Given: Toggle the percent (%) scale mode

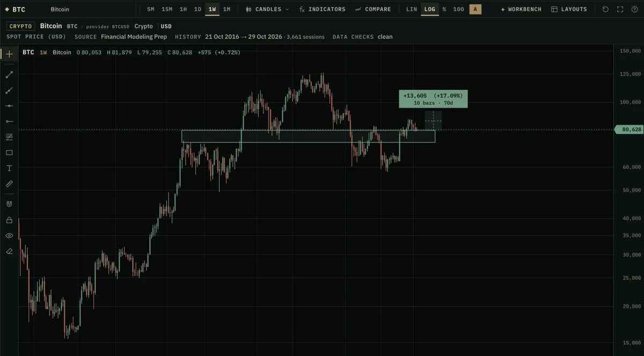Looking at the screenshot, I should (x=444, y=9).
